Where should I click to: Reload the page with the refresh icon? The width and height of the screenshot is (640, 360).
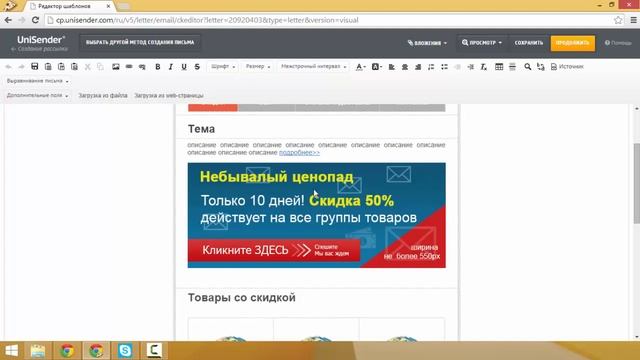(35, 20)
